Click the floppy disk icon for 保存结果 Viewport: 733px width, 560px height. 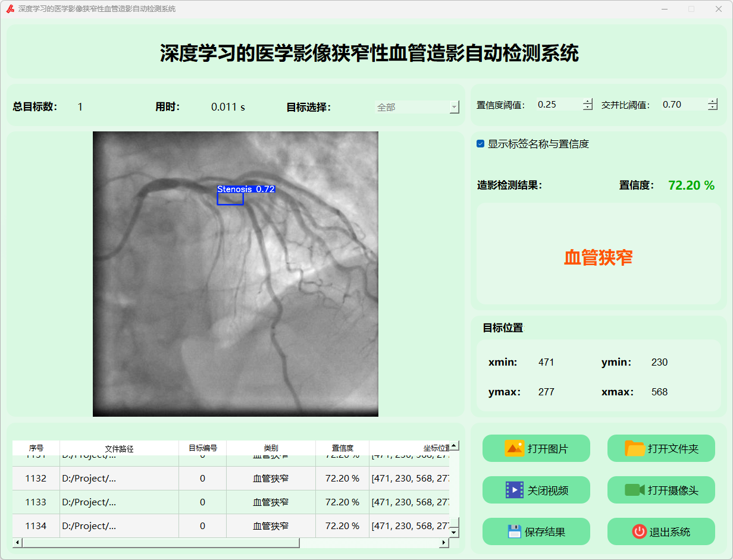(x=514, y=531)
